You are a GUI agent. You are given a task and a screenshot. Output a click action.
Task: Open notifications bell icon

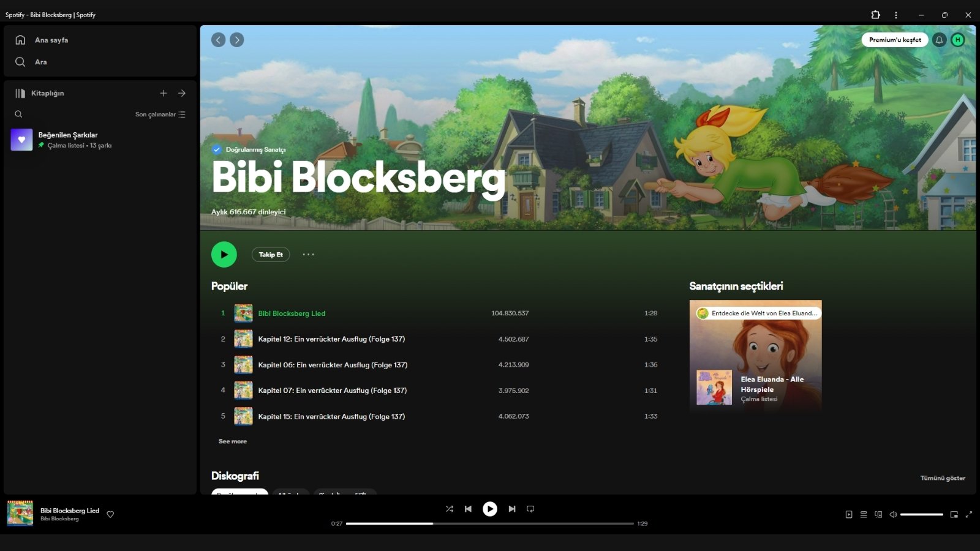pyautogui.click(x=939, y=40)
